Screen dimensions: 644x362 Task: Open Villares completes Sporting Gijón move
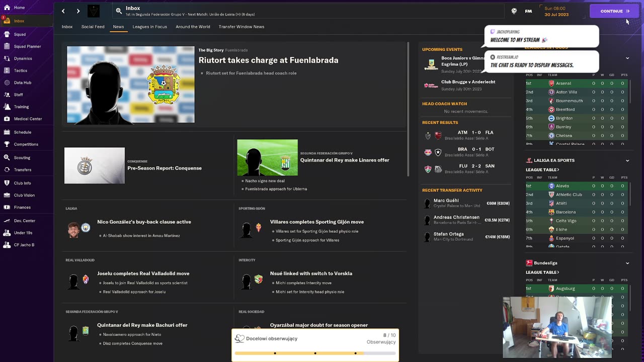click(317, 222)
